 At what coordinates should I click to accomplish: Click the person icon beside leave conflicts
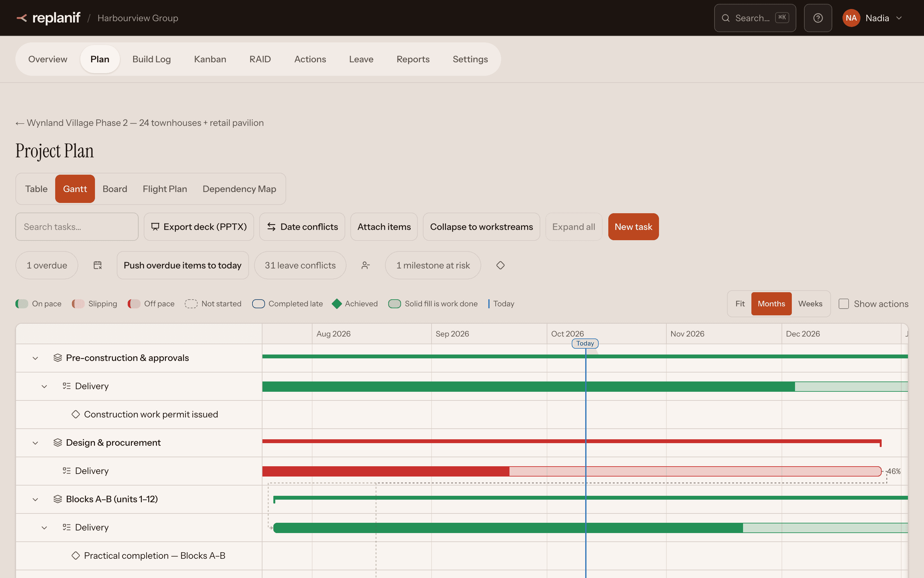coord(365,265)
